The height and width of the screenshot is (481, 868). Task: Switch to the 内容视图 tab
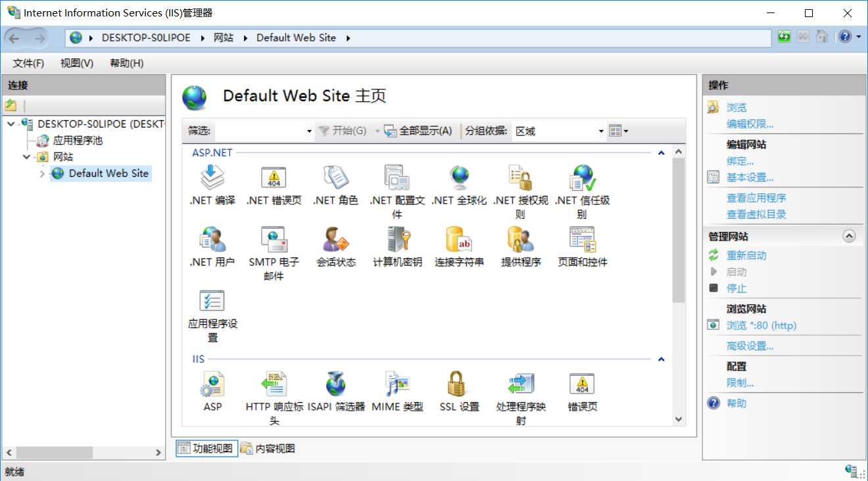[268, 449]
